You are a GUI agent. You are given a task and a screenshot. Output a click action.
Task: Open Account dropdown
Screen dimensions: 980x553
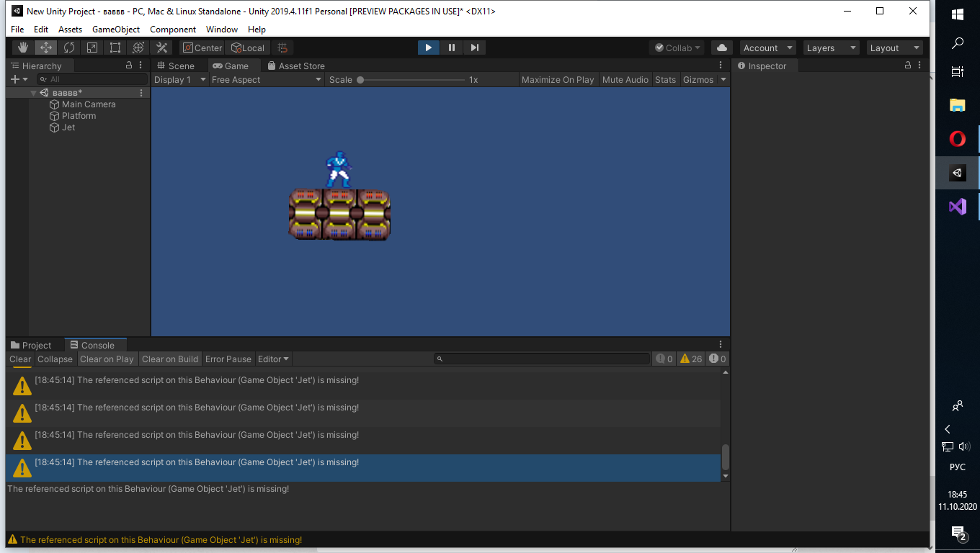(768, 48)
